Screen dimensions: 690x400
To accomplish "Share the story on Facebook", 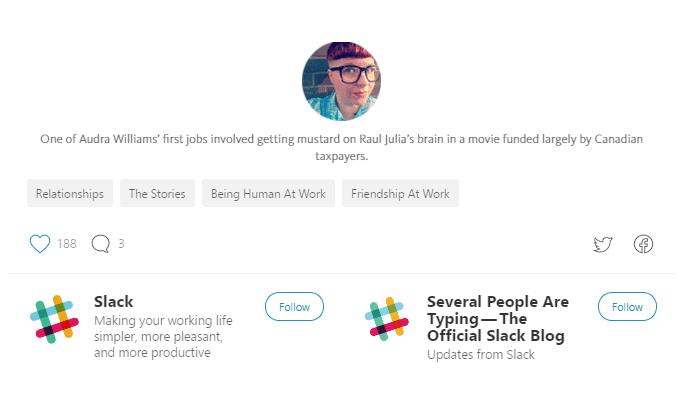I will click(643, 244).
